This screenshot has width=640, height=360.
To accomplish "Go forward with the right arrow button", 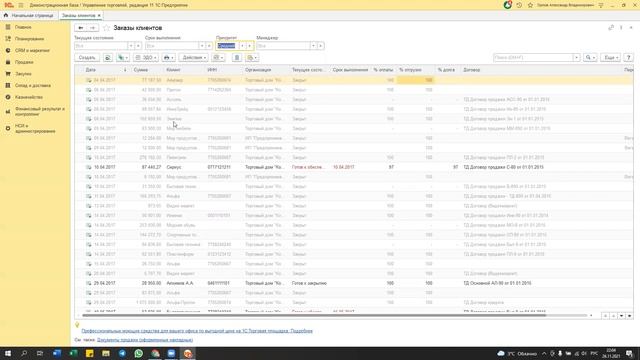I will coord(93,28).
